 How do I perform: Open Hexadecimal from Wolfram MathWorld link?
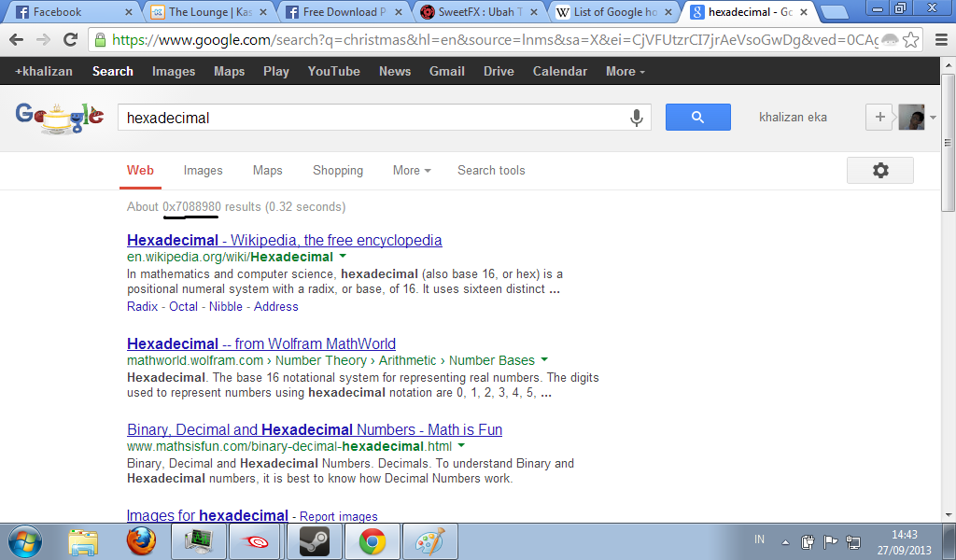click(261, 343)
